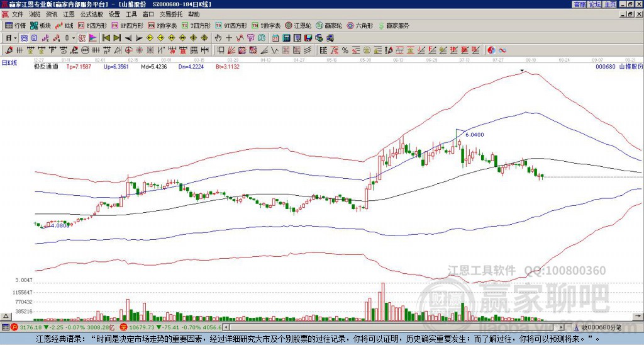The height and width of the screenshot is (345, 644).
Task: Open the 9P四方形 tool
Action: click(127, 25)
